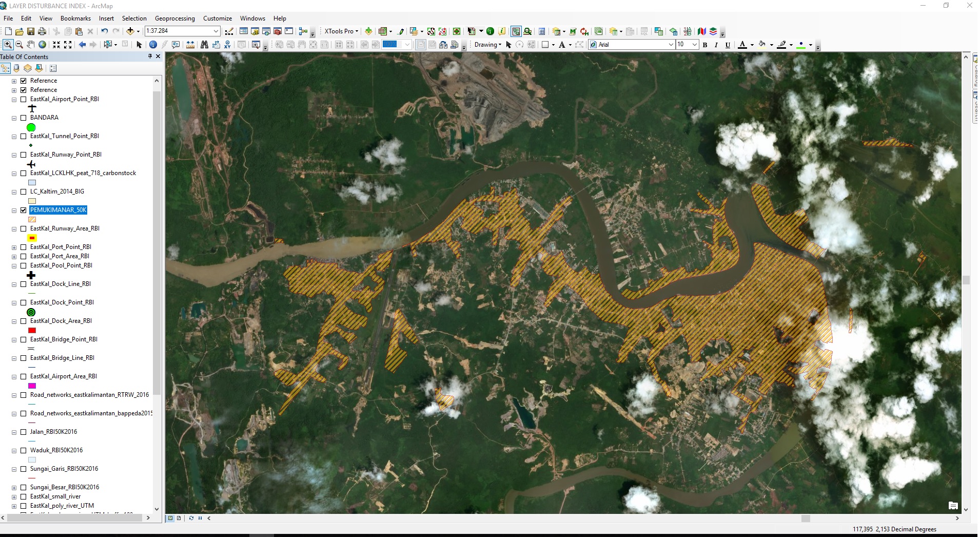Click the Drawing menu button
980x537 pixels.
pos(487,45)
